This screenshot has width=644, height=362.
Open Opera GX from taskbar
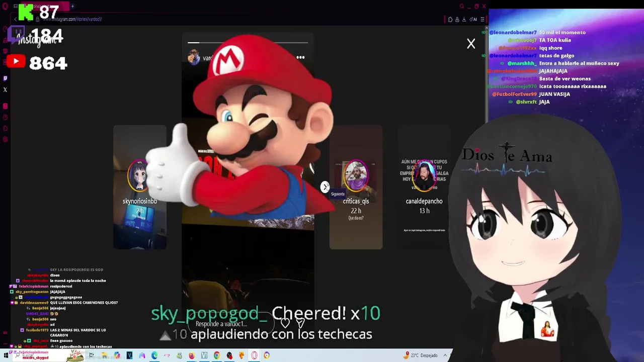tap(254, 355)
